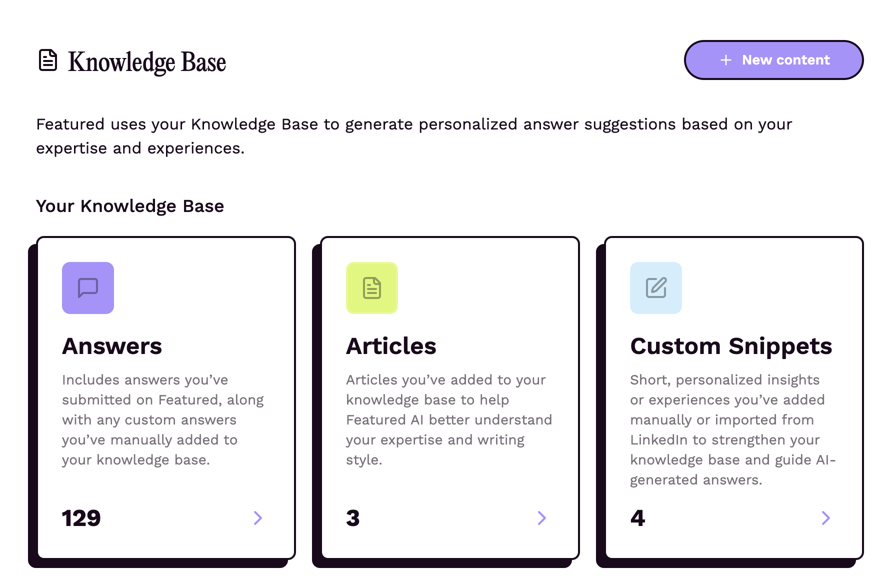Viewport: 887px width, 588px height.
Task: Click the plus icon on New content
Action: (725, 60)
